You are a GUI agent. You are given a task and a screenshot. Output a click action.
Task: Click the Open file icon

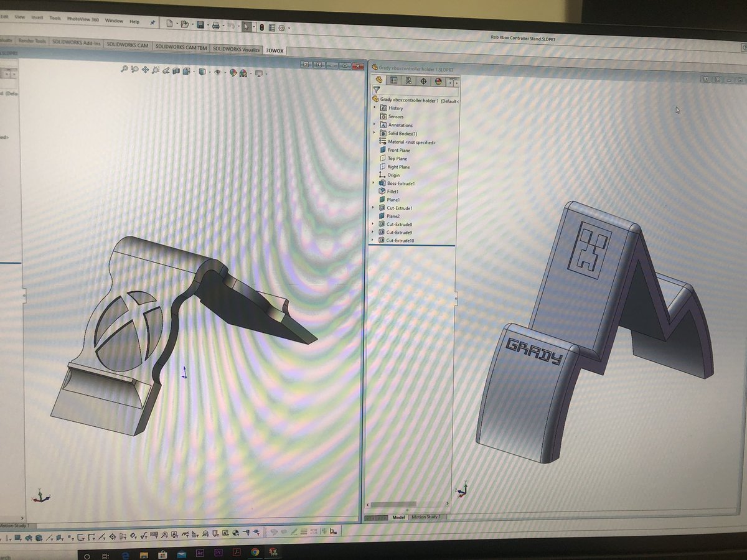point(185,24)
